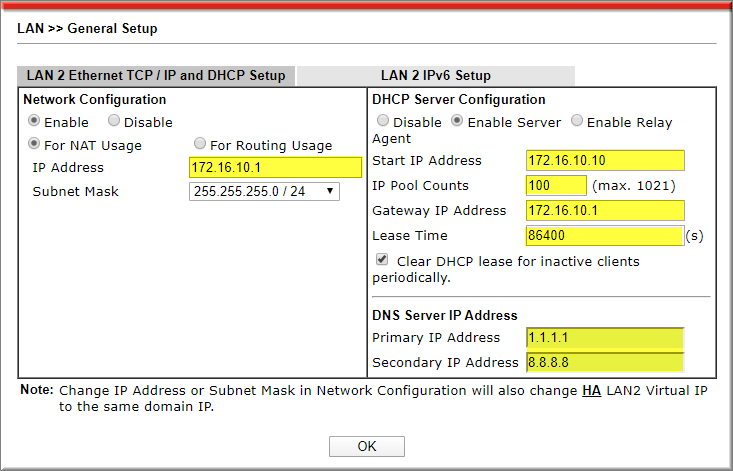Image resolution: width=733 pixels, height=471 pixels.
Task: Click the Lease Time input field
Action: pyautogui.click(x=604, y=236)
